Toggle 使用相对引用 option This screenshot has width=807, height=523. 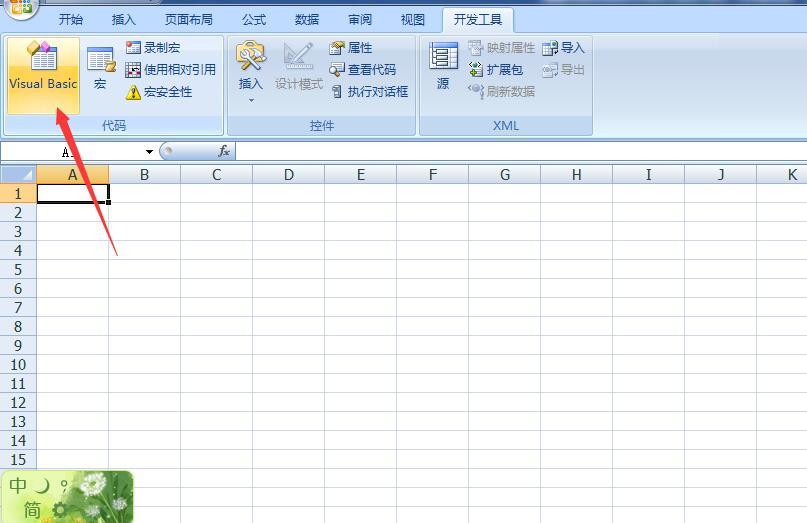[x=170, y=69]
